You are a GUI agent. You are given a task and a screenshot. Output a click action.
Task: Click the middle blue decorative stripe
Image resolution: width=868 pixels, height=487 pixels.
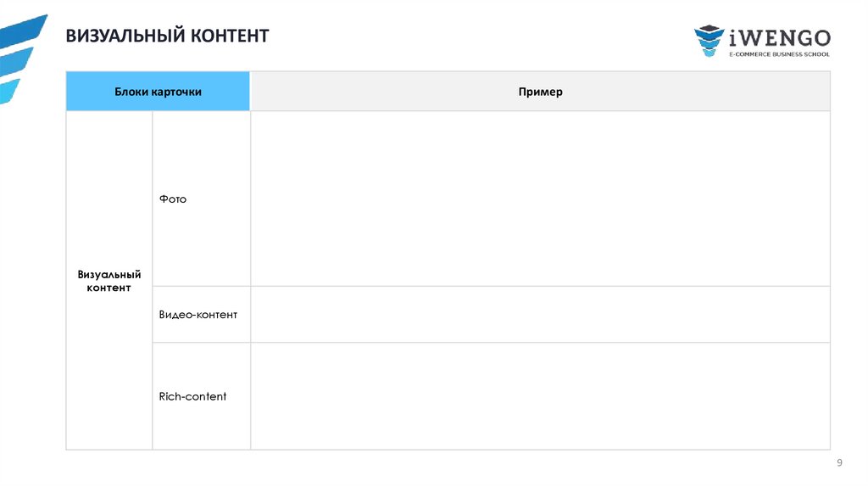[15, 59]
